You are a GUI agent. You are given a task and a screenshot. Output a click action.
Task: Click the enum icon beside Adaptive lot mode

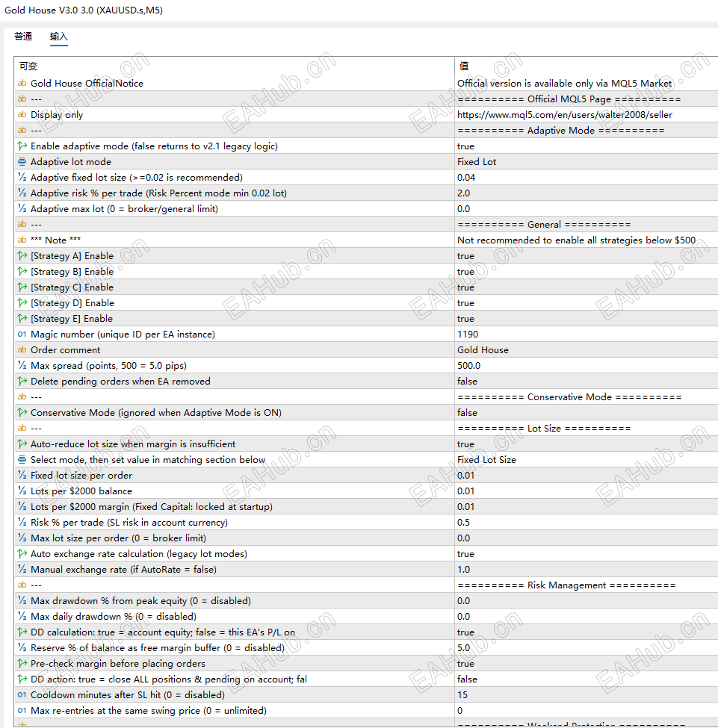pos(22,161)
